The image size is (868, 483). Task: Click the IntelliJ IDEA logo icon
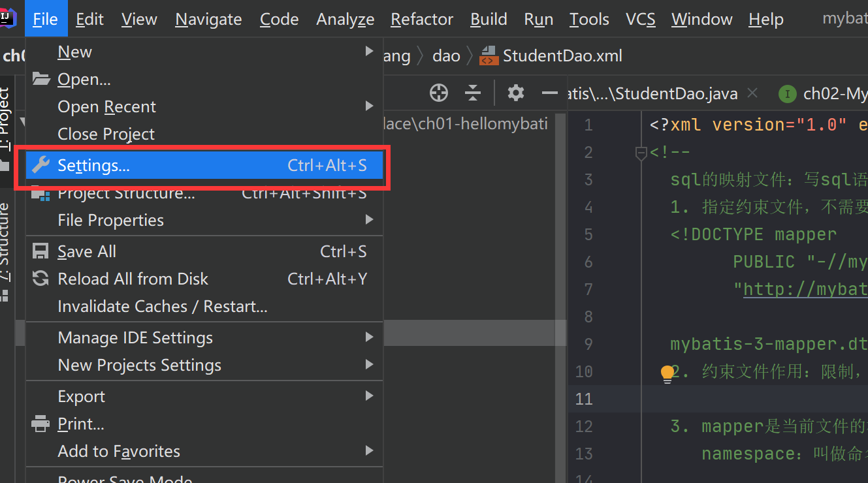(8, 18)
